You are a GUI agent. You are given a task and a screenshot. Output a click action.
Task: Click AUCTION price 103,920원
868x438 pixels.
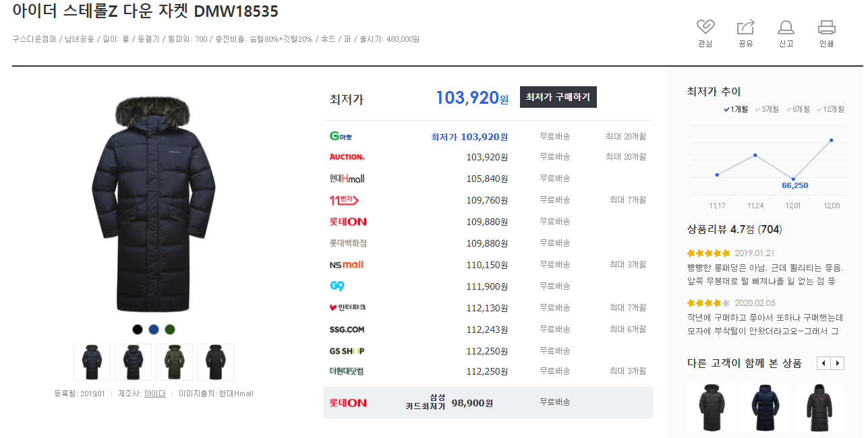(487, 157)
